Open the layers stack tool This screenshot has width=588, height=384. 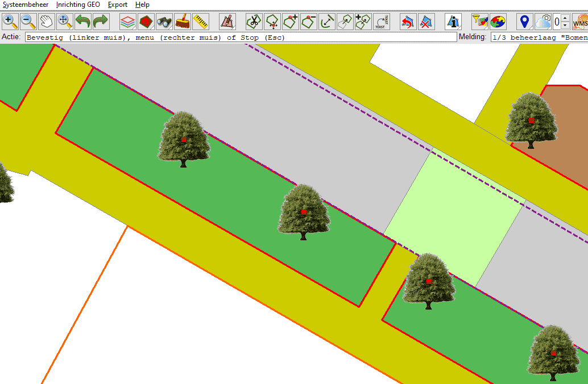(128, 22)
